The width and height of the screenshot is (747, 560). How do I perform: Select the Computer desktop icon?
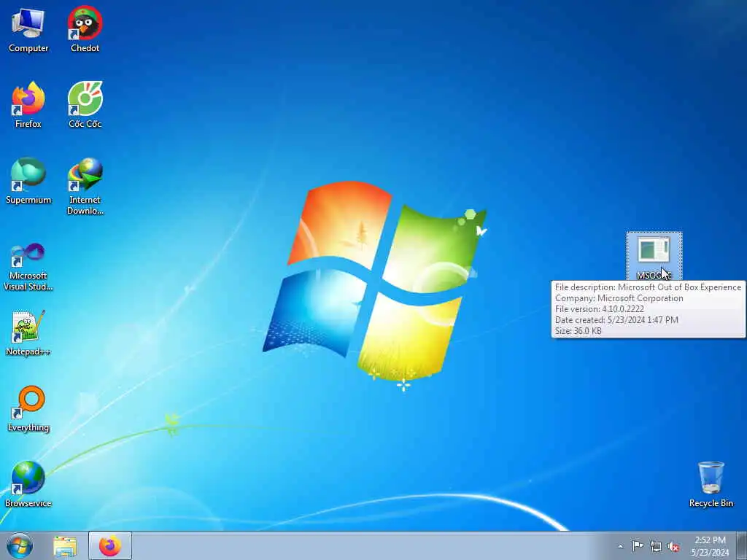28,29
